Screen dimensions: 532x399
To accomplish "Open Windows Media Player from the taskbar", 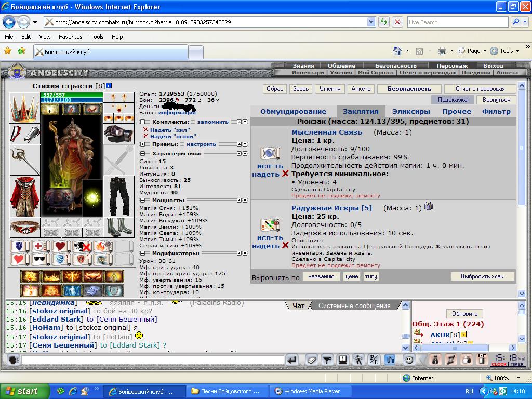I will [312, 391].
